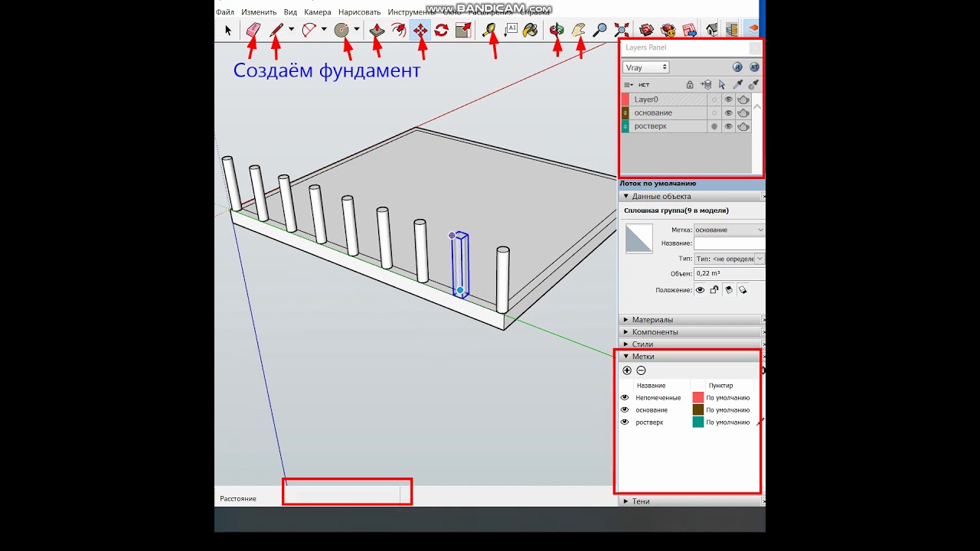Collapse the Метки section

point(626,357)
